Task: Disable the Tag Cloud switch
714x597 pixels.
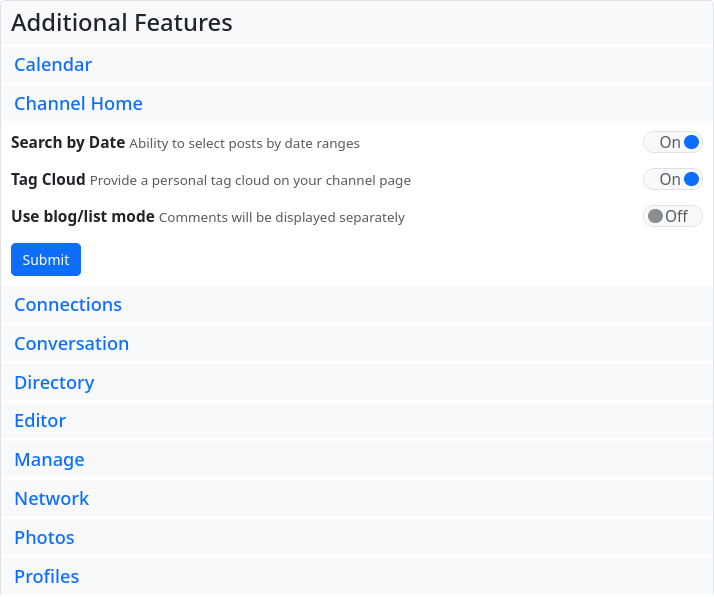Action: pyautogui.click(x=673, y=180)
